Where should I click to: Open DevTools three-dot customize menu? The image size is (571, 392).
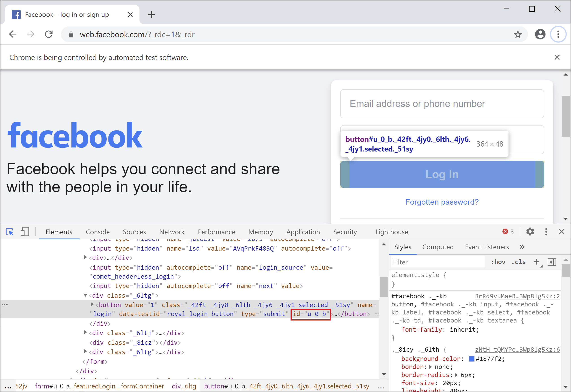coord(546,232)
